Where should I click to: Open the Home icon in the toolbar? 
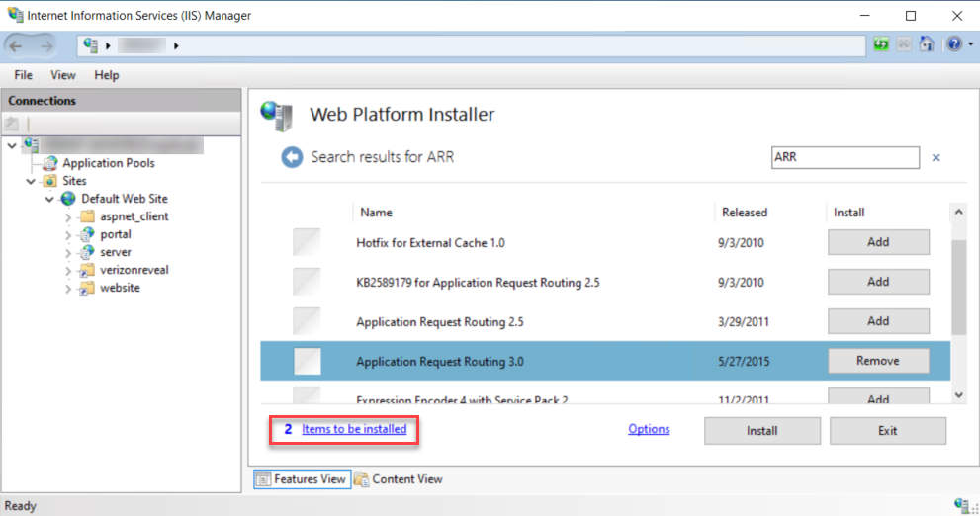coord(927,44)
